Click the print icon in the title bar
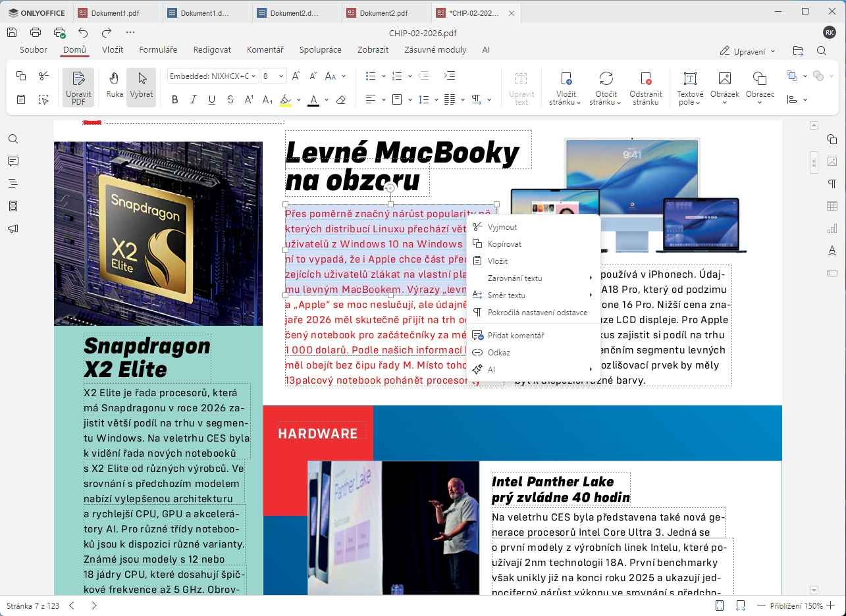846x616 pixels. coord(36,32)
